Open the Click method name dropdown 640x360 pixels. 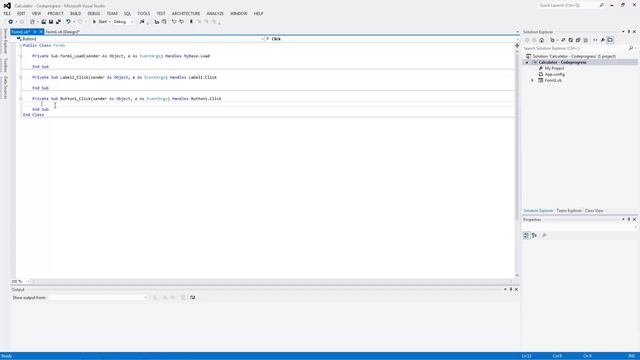[517, 39]
